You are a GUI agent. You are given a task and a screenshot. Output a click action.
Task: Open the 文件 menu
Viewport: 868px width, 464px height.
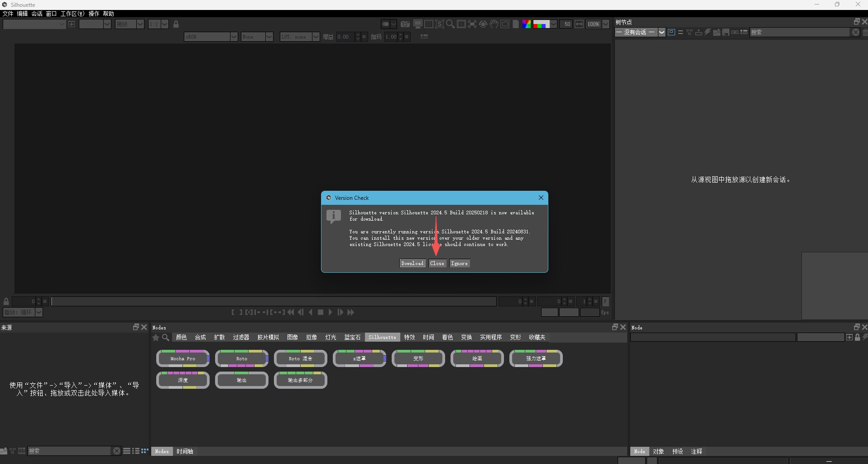(8, 14)
